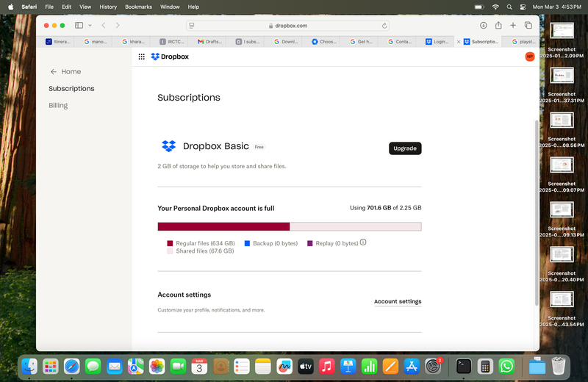Expand the sidebar options chevron
Screen dimensions: 588x382
click(x=90, y=26)
